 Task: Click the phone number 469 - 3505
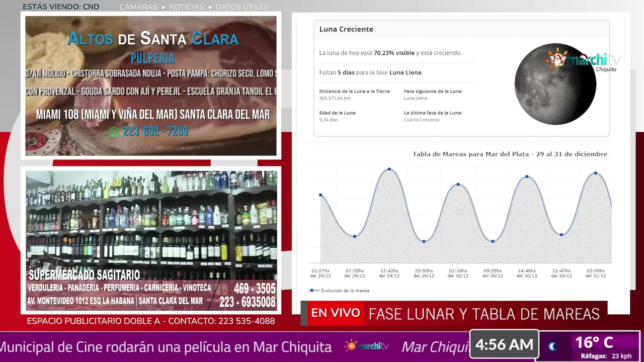(255, 289)
